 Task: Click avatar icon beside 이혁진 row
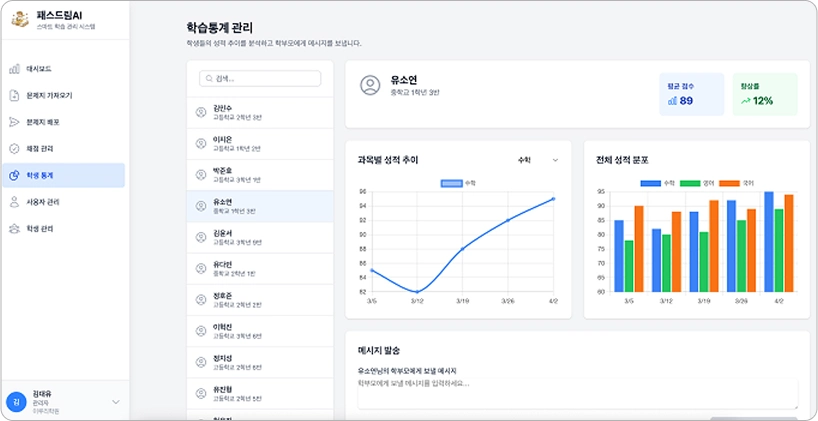201,331
